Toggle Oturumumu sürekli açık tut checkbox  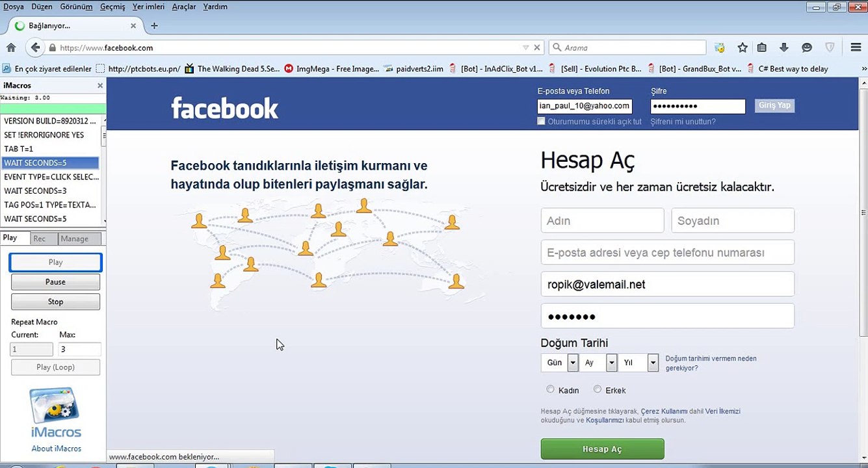541,122
